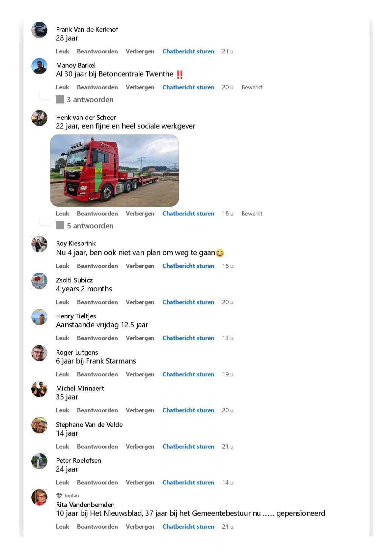392x555 pixels.
Task: Click Manoy Barkel's avatar
Action: point(39,66)
